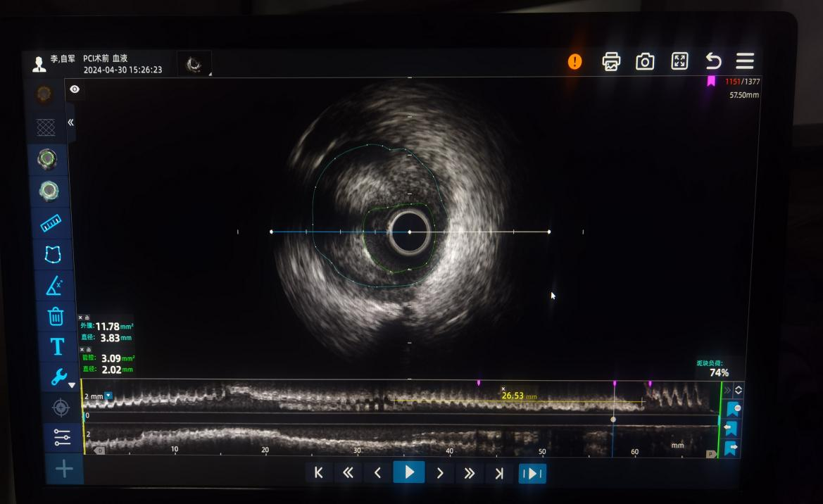Open the image thumbnail next to patient info
Image resolution: width=823 pixels, height=504 pixels.
194,65
